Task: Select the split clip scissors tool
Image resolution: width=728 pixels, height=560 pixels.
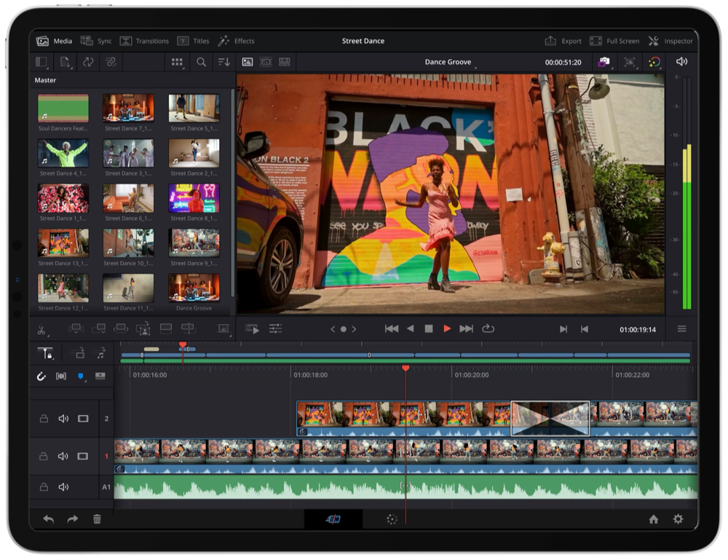Action: tap(41, 329)
